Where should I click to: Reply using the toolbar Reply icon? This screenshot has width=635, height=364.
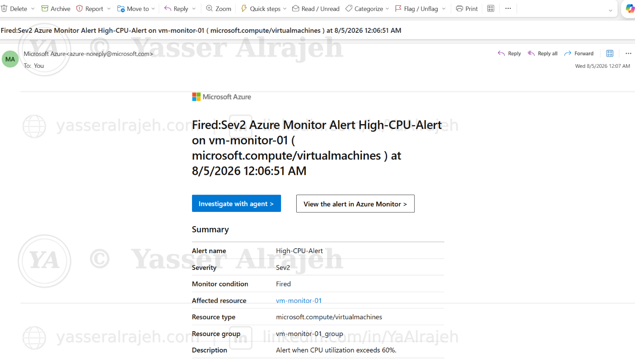168,8
